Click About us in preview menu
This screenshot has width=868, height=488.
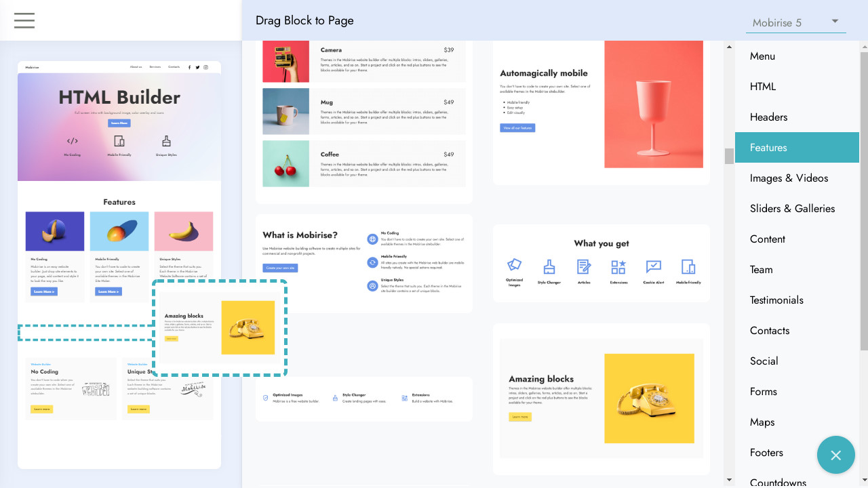136,67
